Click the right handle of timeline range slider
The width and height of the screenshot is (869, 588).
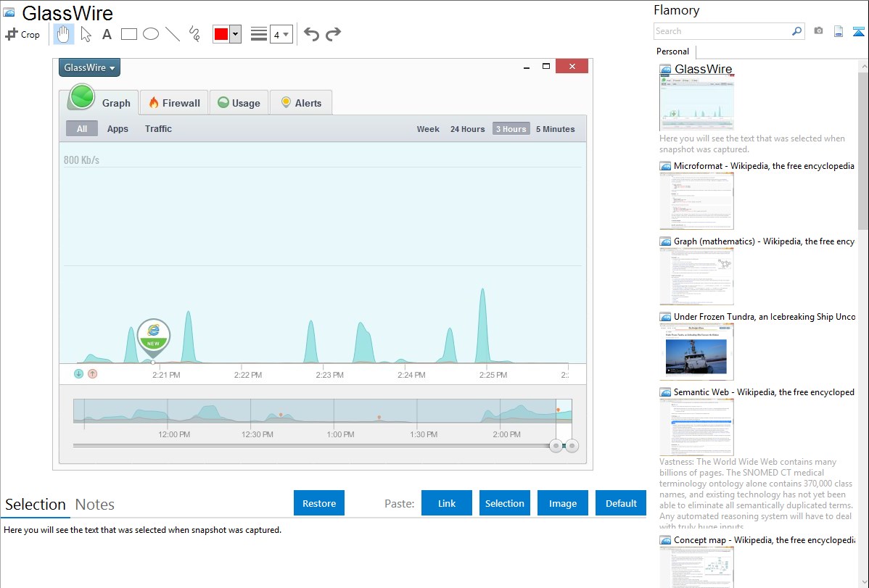point(572,446)
